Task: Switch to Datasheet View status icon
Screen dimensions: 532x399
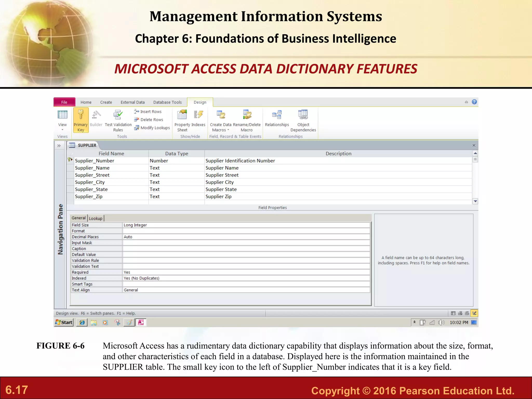Action: tap(453, 313)
